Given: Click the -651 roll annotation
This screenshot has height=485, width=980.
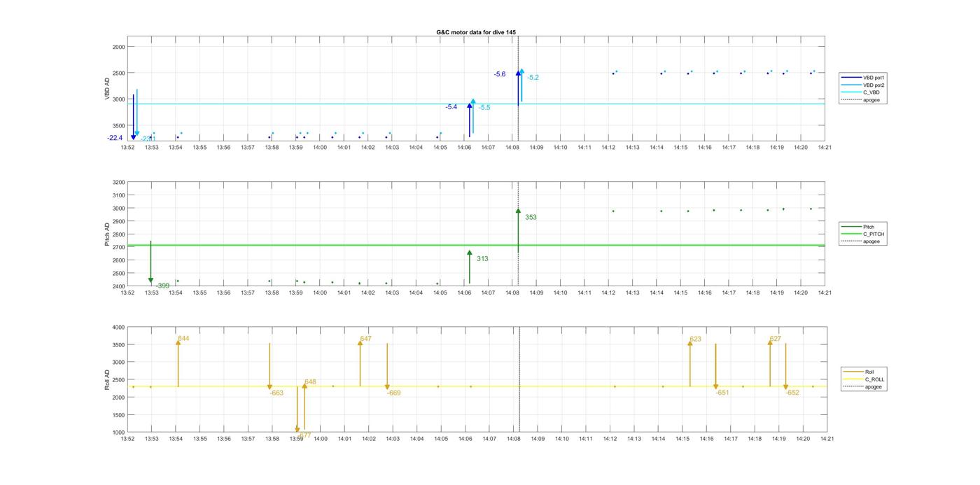Looking at the screenshot, I should 722,393.
